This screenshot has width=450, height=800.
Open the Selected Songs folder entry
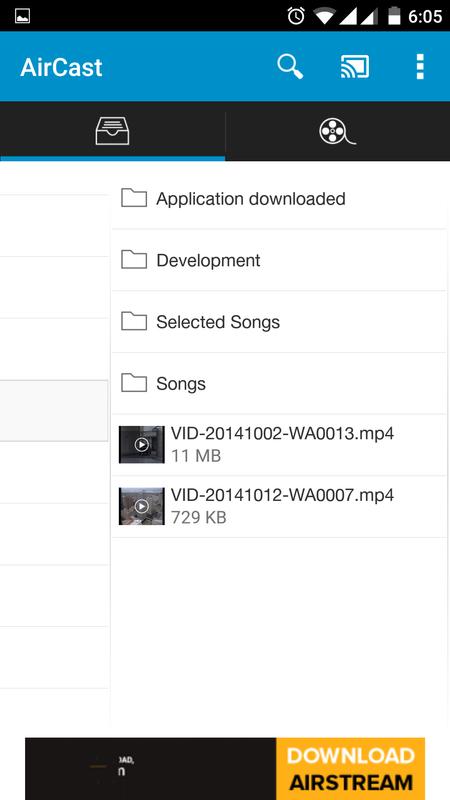tap(279, 322)
